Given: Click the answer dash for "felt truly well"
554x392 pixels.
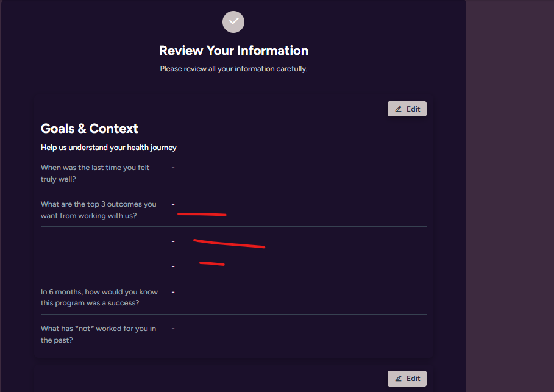Looking at the screenshot, I should tap(173, 168).
